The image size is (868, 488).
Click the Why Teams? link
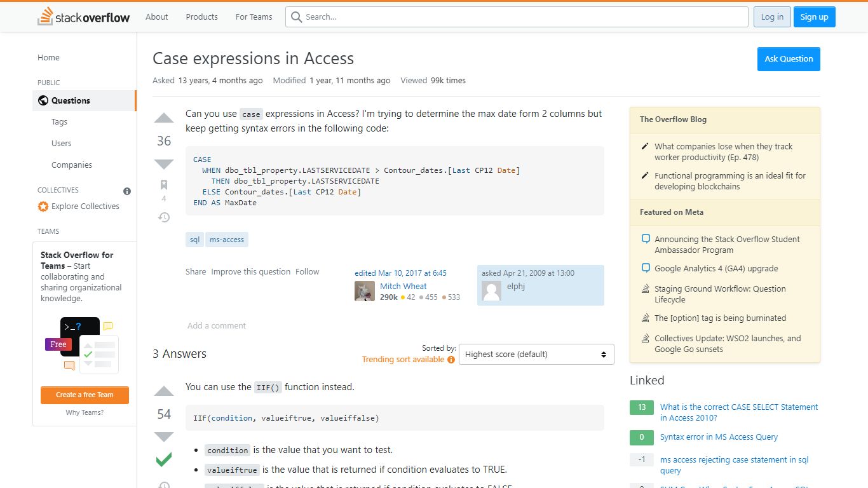(85, 413)
